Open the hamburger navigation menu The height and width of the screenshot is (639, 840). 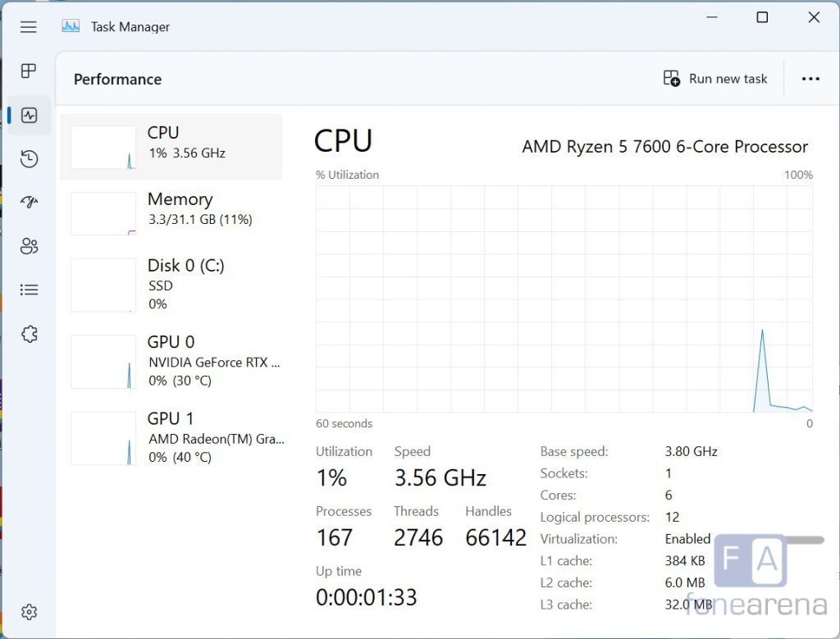click(29, 27)
